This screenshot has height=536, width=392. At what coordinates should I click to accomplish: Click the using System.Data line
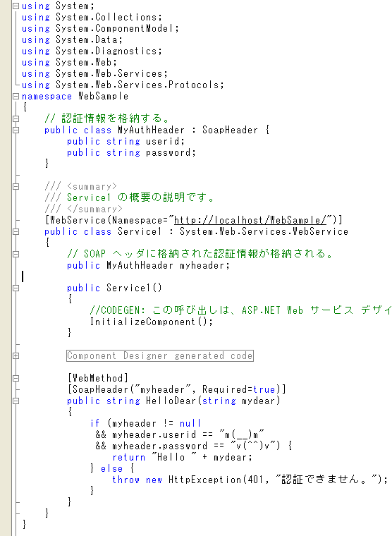tap(72, 39)
